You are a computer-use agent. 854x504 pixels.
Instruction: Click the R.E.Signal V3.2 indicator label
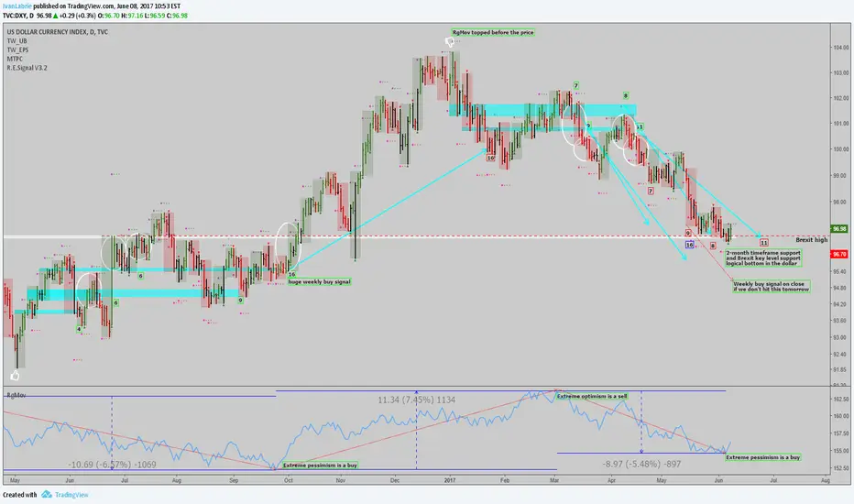[x=27, y=68]
